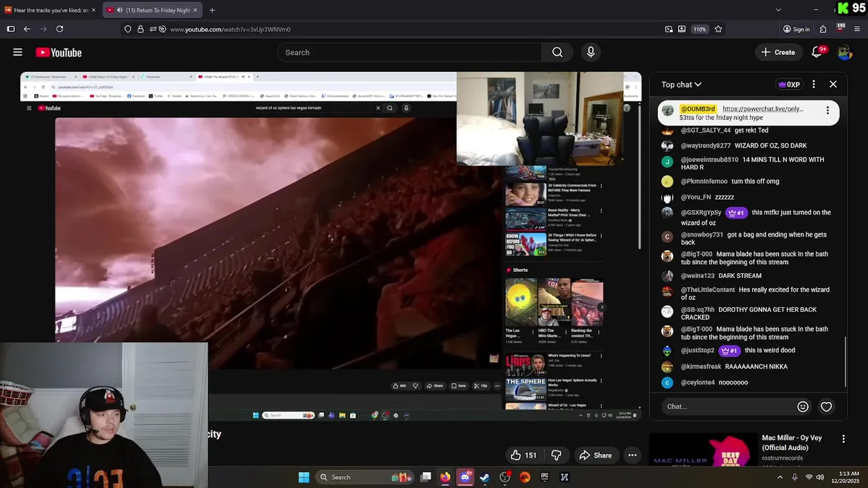Viewport: 868px width, 488px height.
Task: Open site security padlock info
Action: coord(140,29)
